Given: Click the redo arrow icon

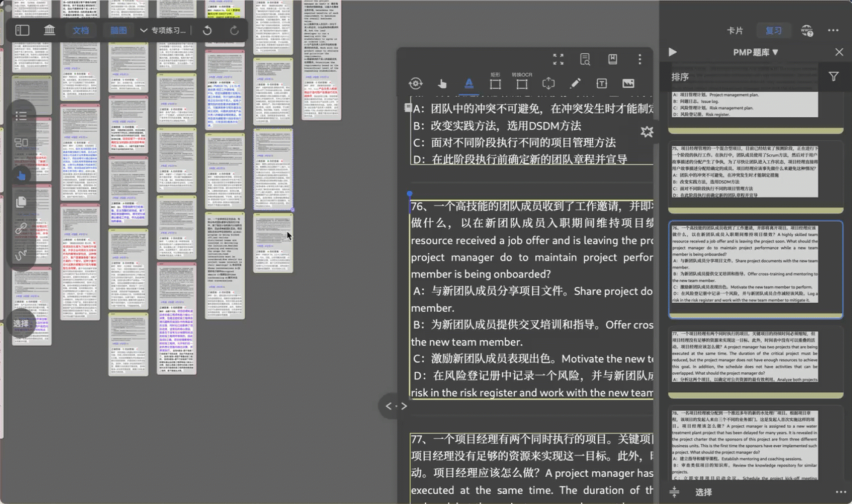Looking at the screenshot, I should (234, 30).
